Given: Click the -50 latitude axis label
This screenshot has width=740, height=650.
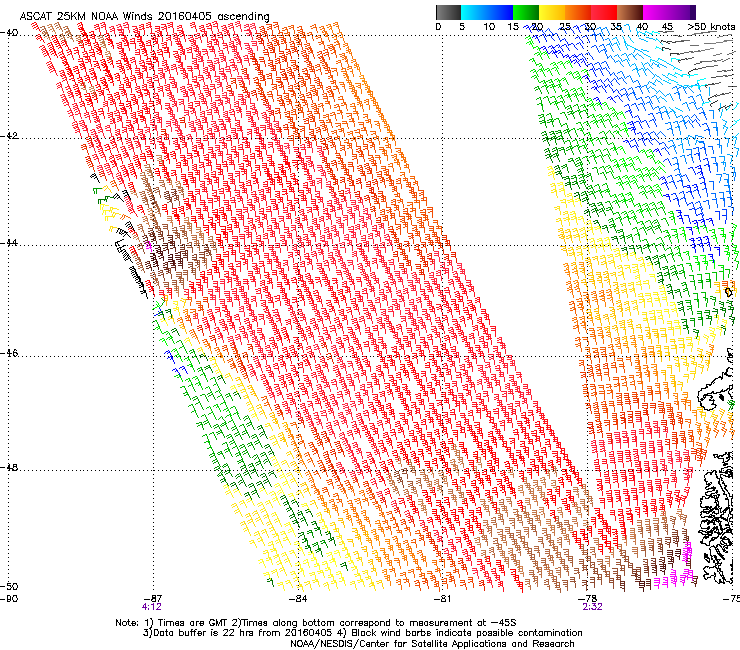Looking at the screenshot, I should [9, 586].
